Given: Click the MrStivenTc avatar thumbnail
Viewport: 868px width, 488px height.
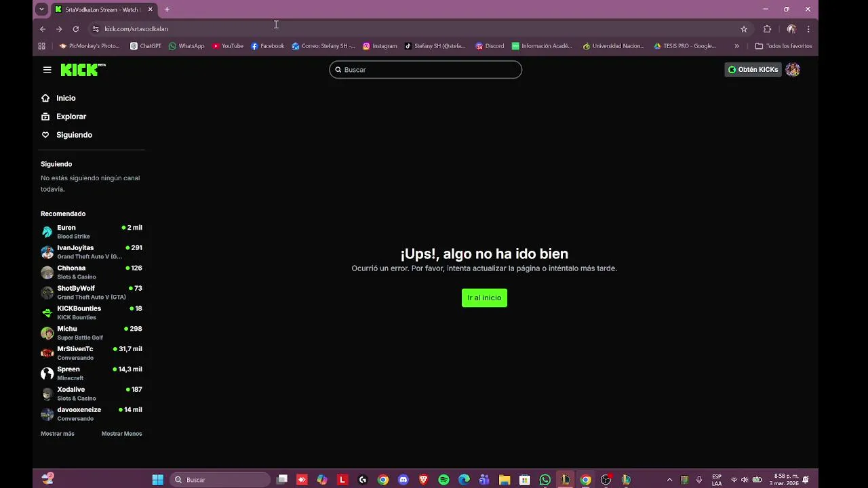Looking at the screenshot, I should click(x=47, y=353).
